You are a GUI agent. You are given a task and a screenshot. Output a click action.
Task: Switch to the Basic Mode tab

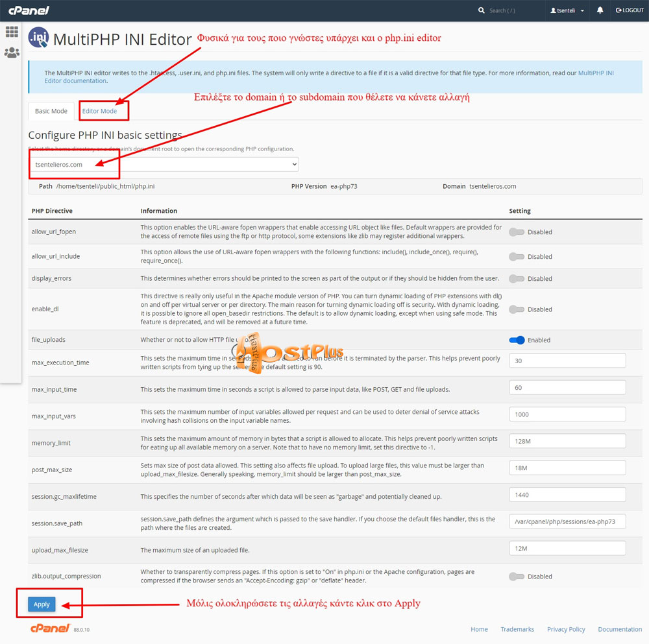pyautogui.click(x=51, y=111)
